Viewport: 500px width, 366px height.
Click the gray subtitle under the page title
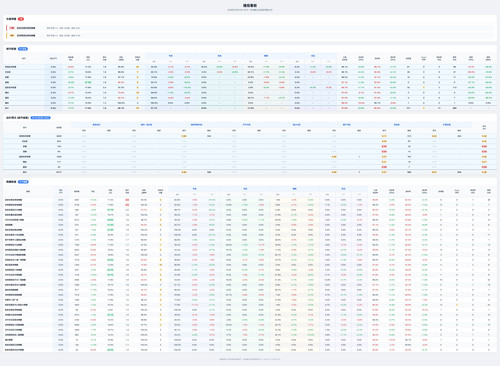250,10
